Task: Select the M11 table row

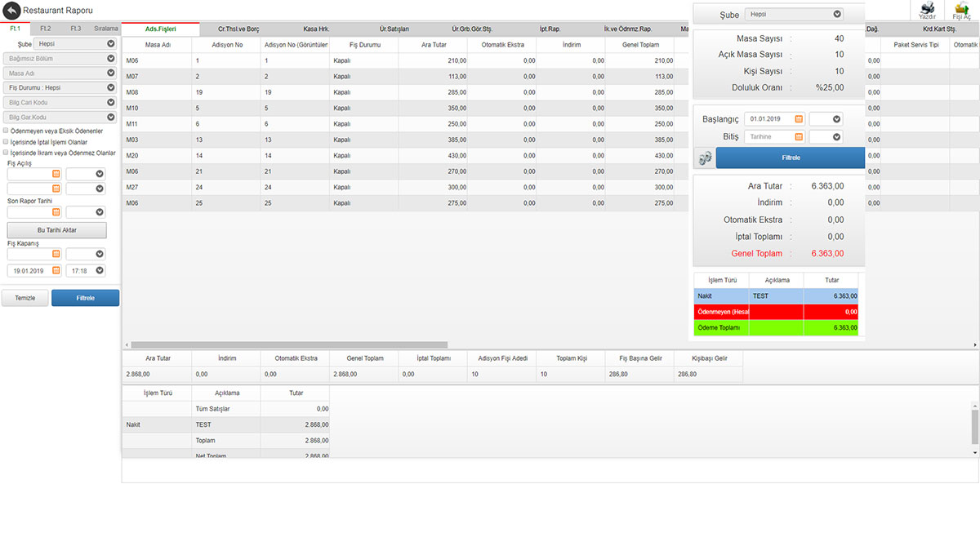Action: coord(406,124)
